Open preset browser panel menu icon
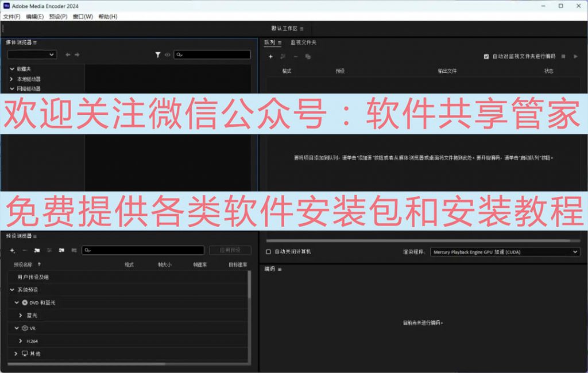 click(x=35, y=236)
